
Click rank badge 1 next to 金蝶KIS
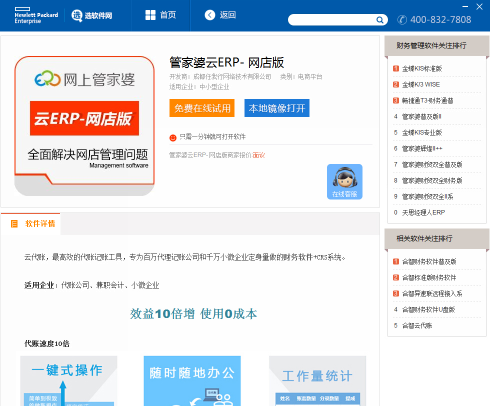pos(396,69)
